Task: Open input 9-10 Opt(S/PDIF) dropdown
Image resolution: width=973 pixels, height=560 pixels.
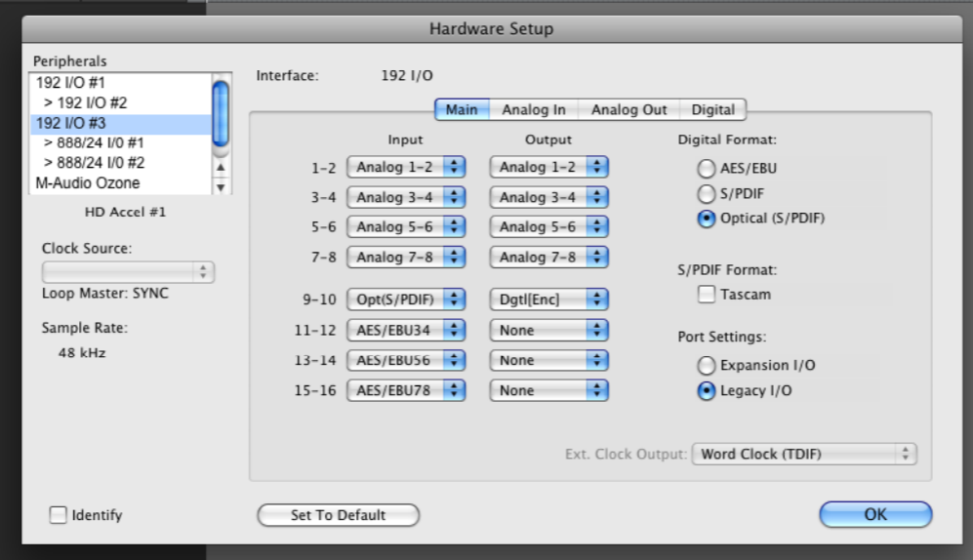Action: (x=405, y=300)
